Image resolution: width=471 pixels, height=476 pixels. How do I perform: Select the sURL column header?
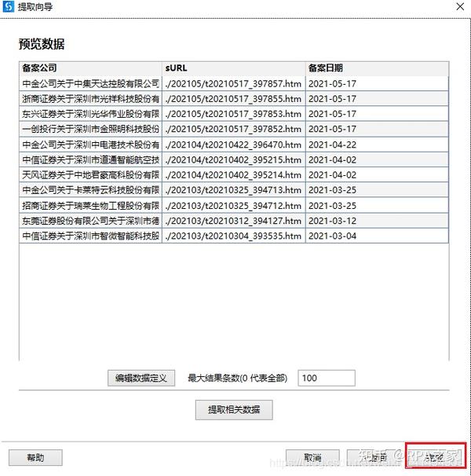234,68
